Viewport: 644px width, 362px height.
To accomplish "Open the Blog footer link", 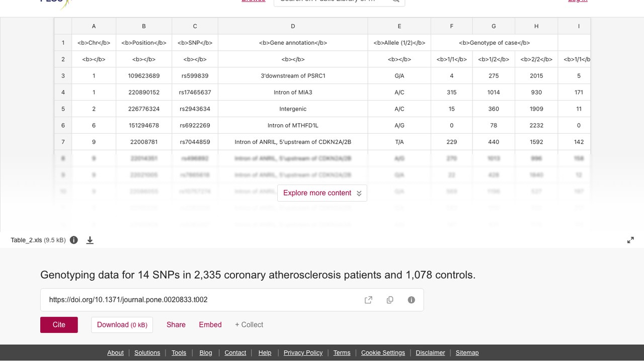I will pyautogui.click(x=206, y=353).
